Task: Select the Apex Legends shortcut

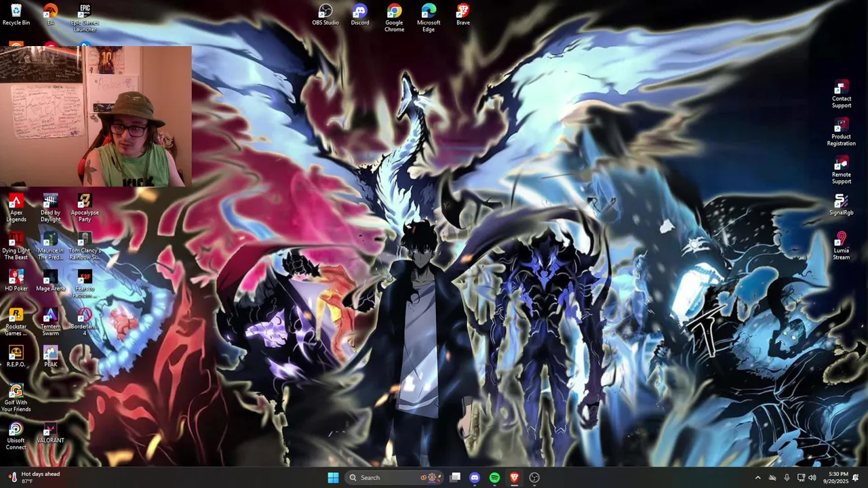Action: (x=16, y=208)
